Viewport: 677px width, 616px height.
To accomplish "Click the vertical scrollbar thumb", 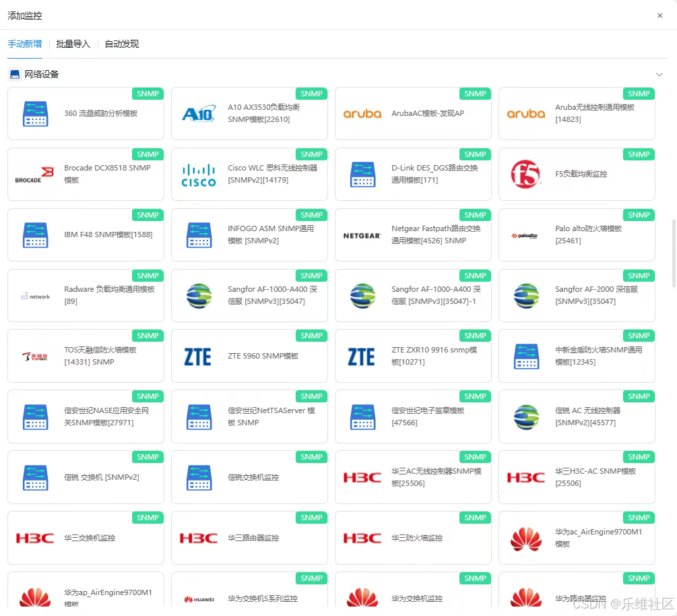I will [x=674, y=253].
